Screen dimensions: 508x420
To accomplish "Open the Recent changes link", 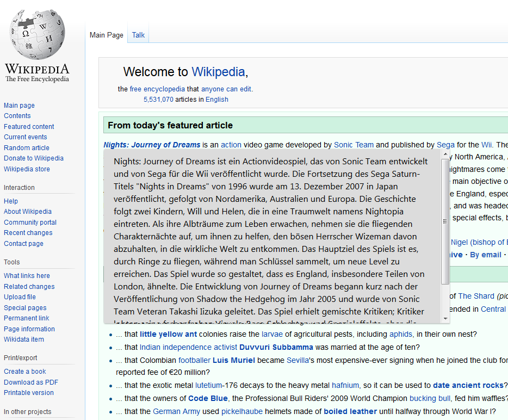I will (28, 233).
